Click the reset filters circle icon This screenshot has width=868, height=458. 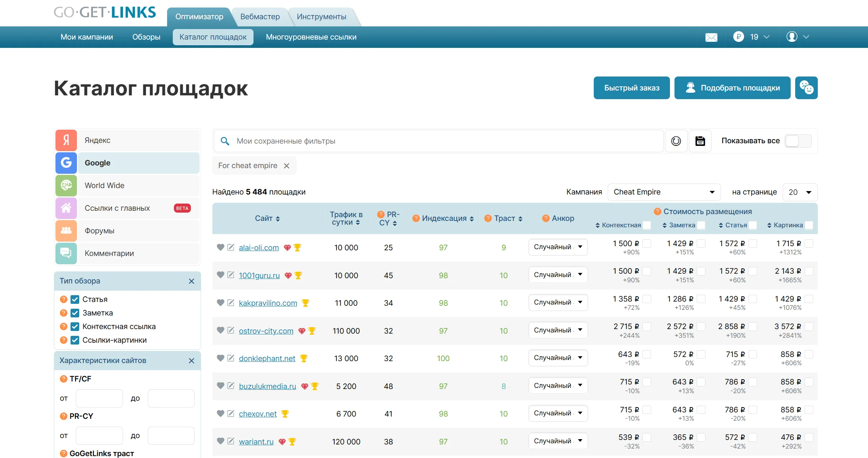tap(676, 141)
